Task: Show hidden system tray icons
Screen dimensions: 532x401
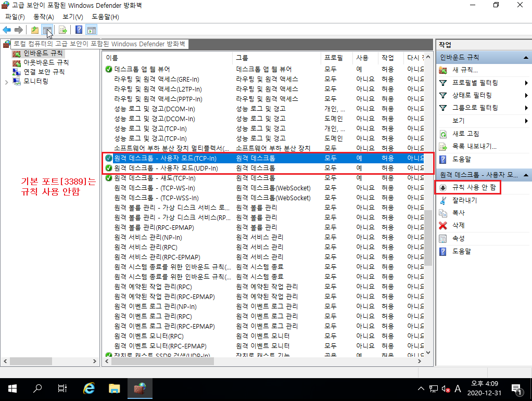Action: point(421,389)
